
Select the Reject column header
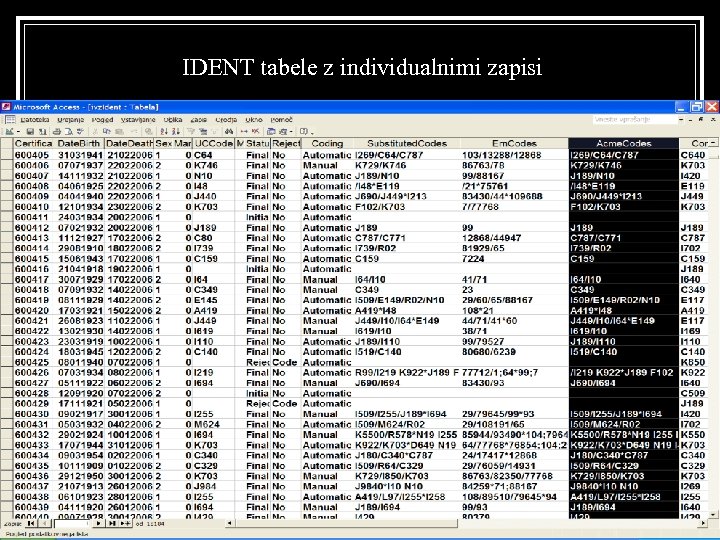[x=286, y=143]
